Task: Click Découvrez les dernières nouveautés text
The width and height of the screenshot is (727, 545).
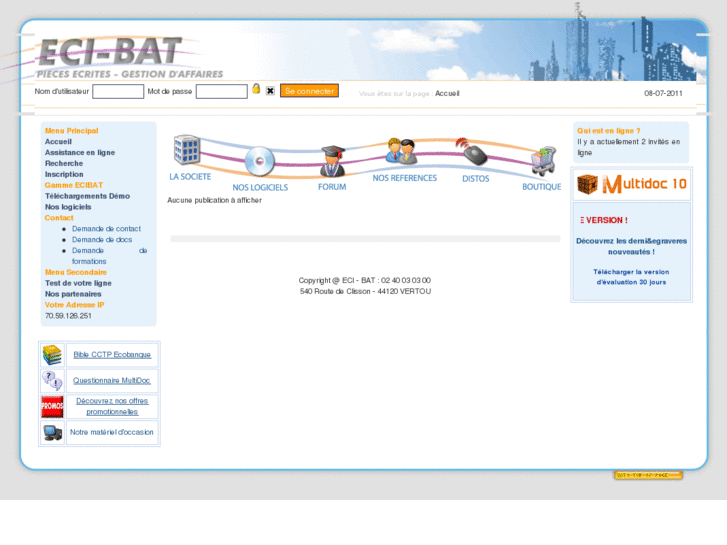Action: click(x=631, y=246)
